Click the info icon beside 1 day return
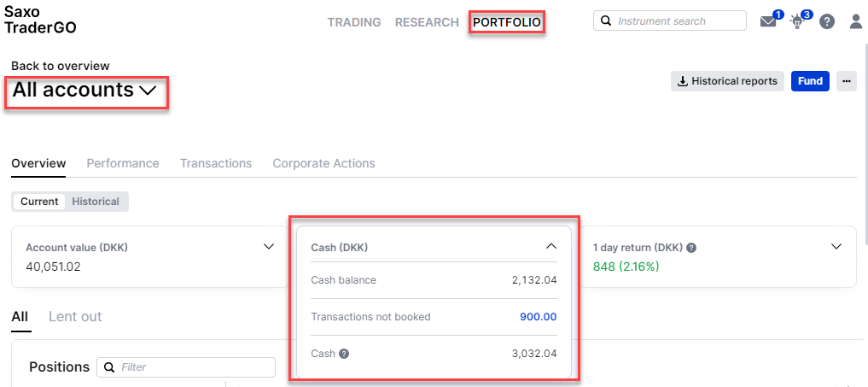This screenshot has height=387, width=868. click(x=690, y=248)
